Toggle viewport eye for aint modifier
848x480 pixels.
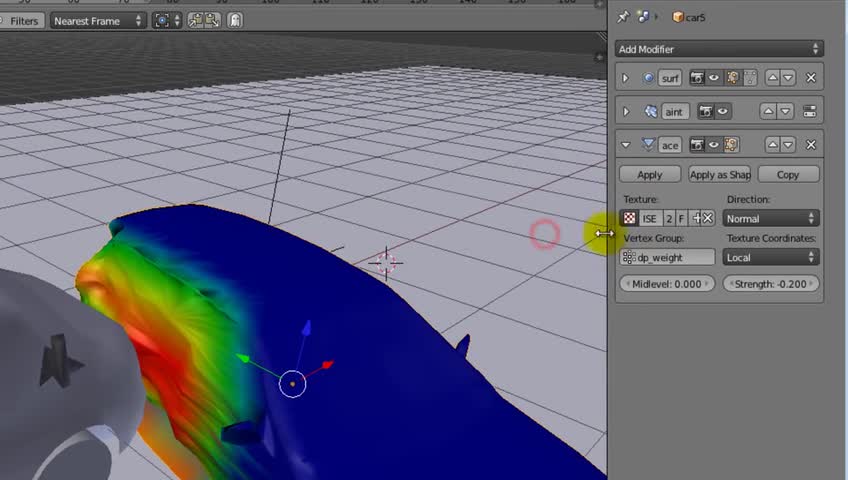723,112
